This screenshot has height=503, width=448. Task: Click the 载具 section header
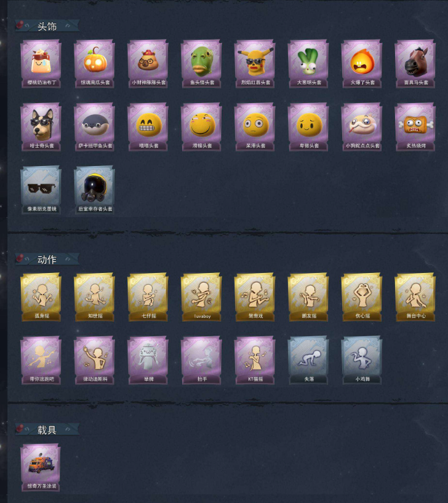[x=47, y=430]
